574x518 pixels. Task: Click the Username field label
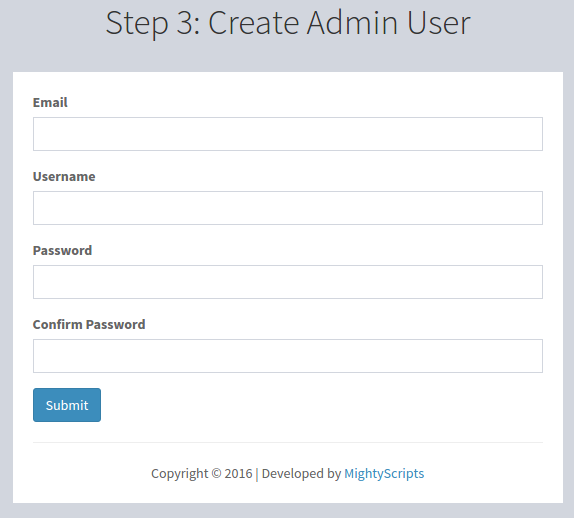(64, 176)
